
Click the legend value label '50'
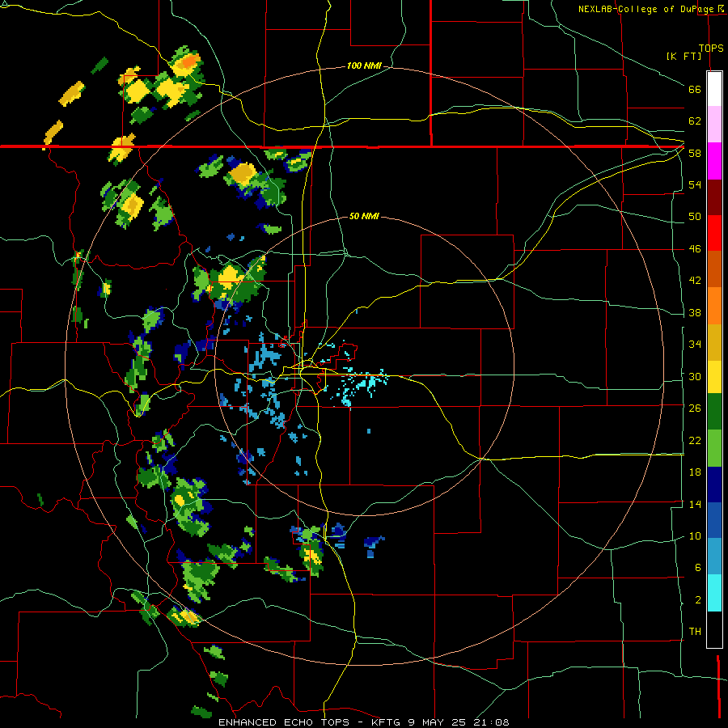(x=695, y=217)
